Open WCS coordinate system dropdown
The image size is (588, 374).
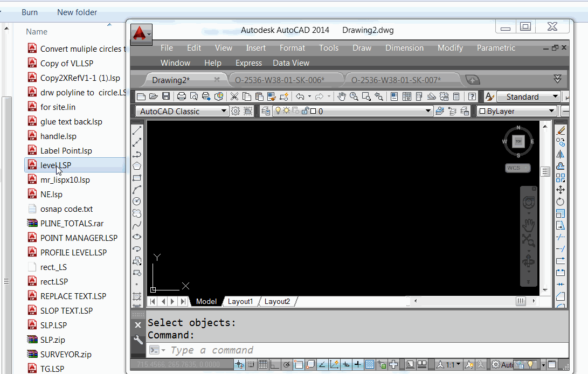tap(518, 168)
